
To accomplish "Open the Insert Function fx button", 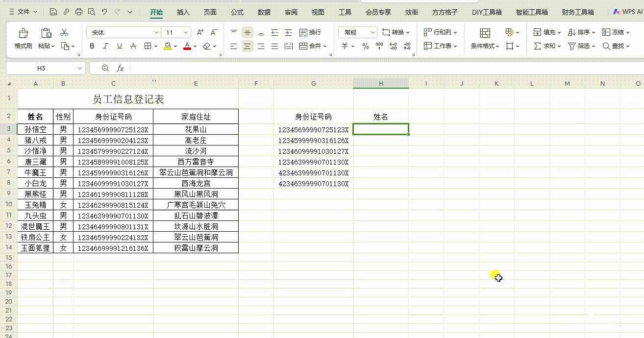I will coord(120,69).
